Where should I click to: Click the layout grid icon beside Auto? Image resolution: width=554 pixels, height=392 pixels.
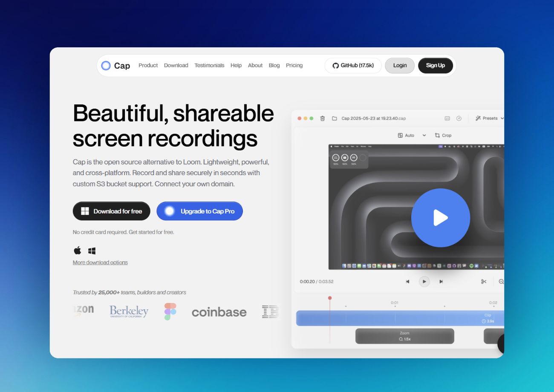[x=400, y=135]
